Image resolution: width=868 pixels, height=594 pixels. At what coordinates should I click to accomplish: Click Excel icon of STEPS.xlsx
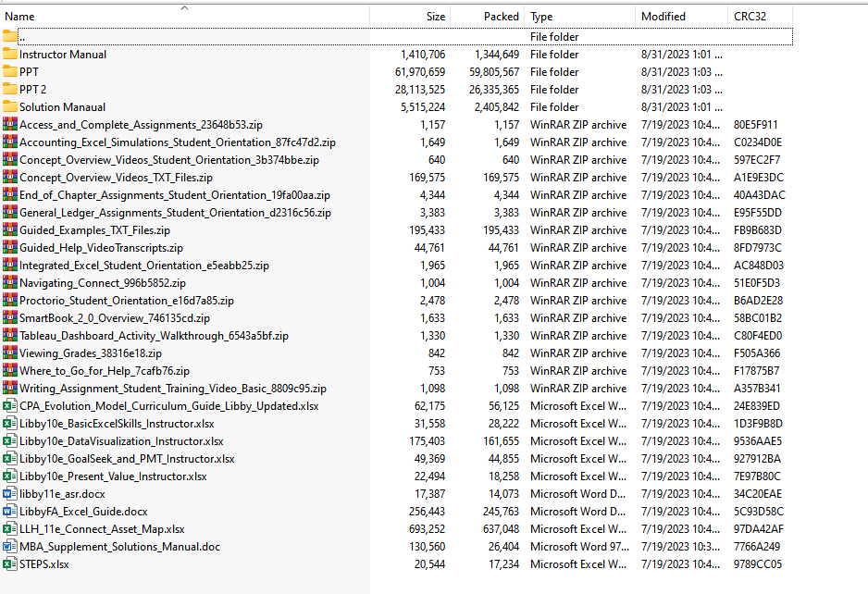(9, 564)
